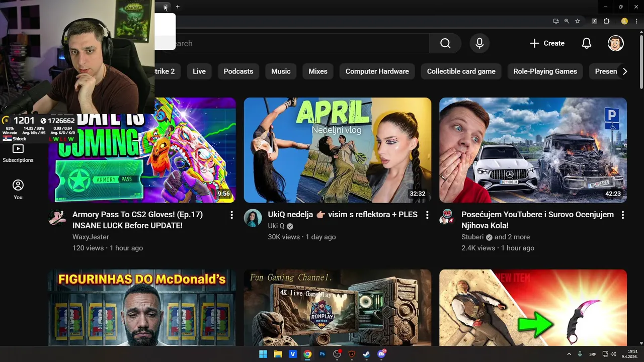
Task: Open options menu for UkiQ nedelja video
Action: pos(427,215)
